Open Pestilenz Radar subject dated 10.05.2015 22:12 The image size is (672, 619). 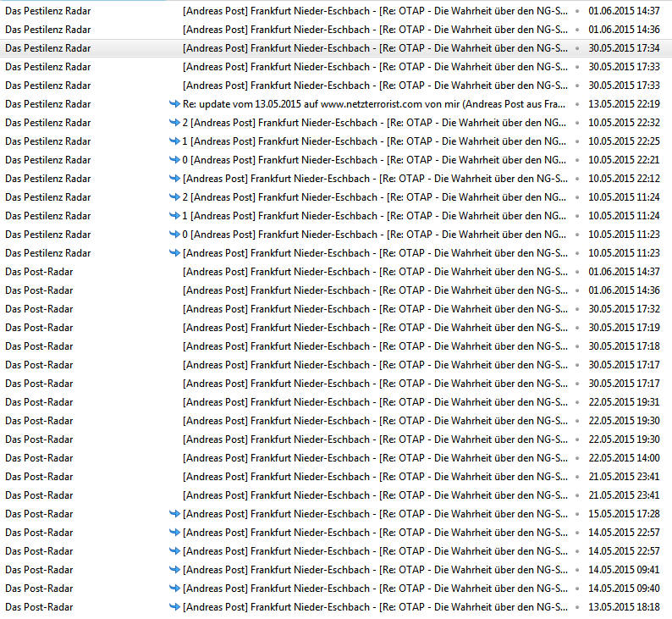pyautogui.click(x=375, y=179)
